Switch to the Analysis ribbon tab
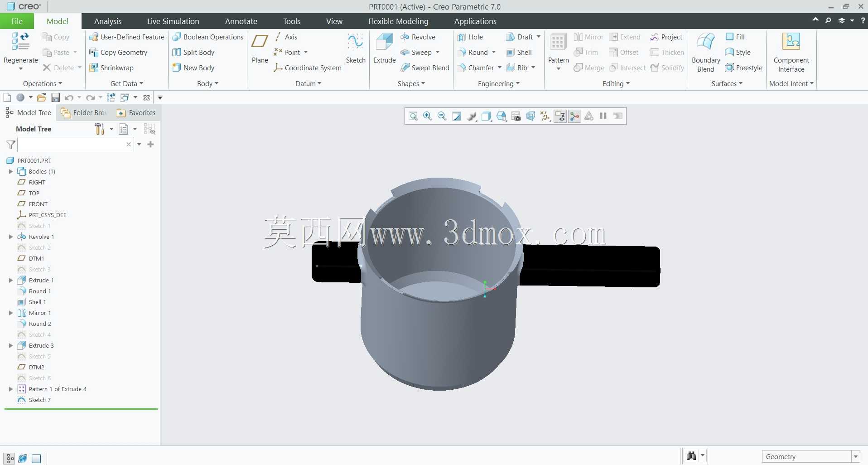The width and height of the screenshot is (868, 465). [108, 21]
